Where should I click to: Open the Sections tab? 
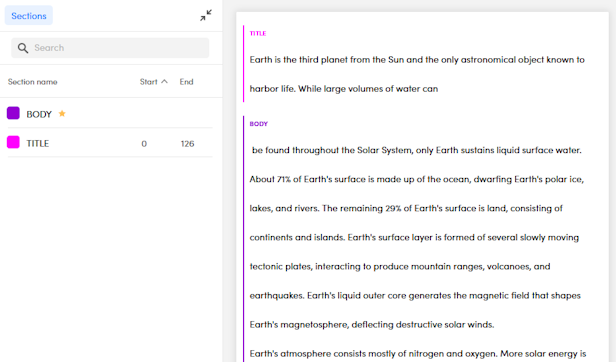pyautogui.click(x=29, y=16)
